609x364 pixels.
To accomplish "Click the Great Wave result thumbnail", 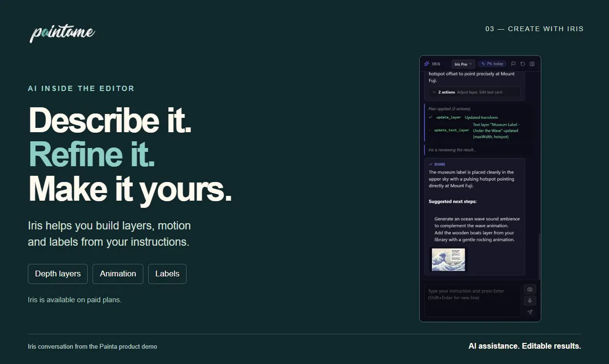I will [448, 260].
